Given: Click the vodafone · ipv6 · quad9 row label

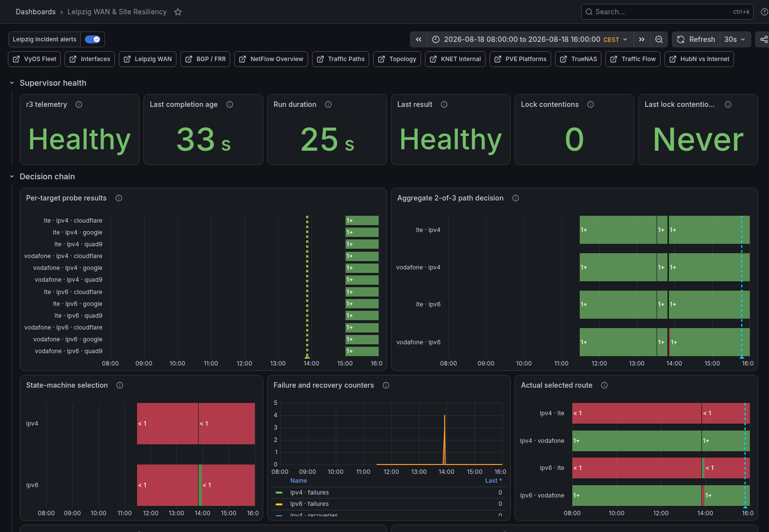Looking at the screenshot, I should coord(69,351).
